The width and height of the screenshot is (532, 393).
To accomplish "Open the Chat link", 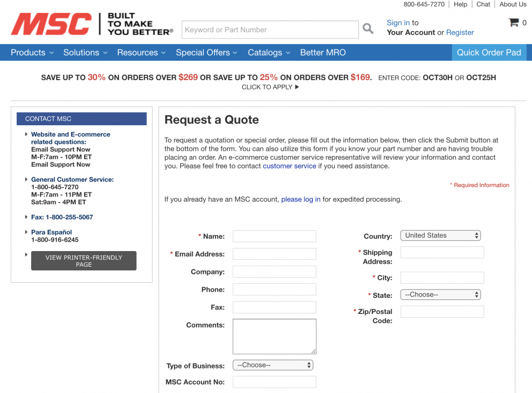I will click(x=483, y=4).
